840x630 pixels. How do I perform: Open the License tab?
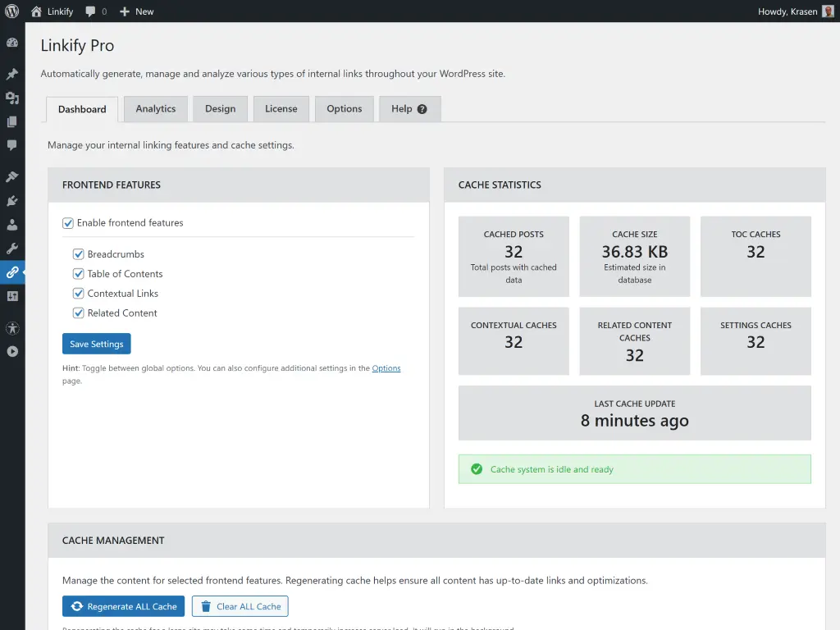(x=281, y=108)
